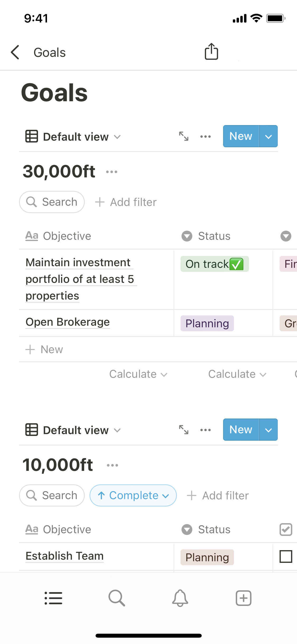Tap the share icon in the header

point(211,51)
